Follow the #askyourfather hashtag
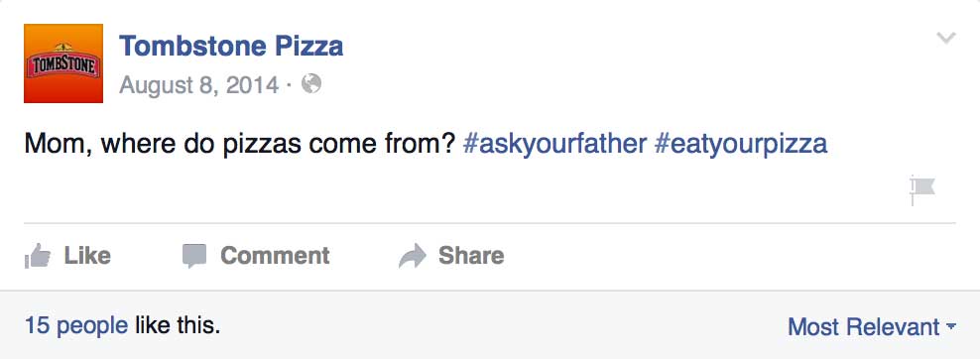This screenshot has width=980, height=359. click(x=554, y=144)
